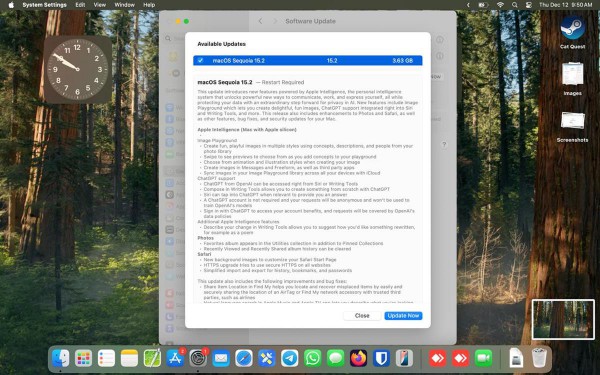The image size is (600, 375).
Task: Open Finder from the dock
Action: [x=60, y=359]
